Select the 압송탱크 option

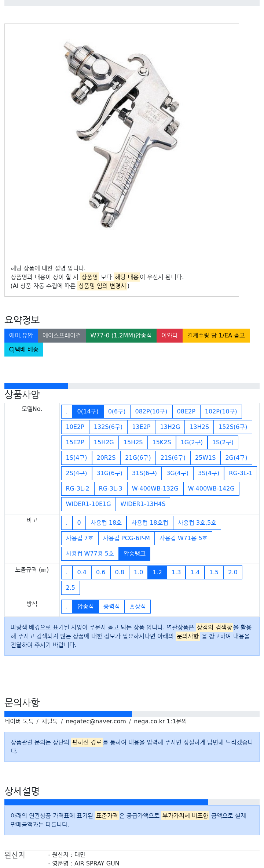(135, 554)
